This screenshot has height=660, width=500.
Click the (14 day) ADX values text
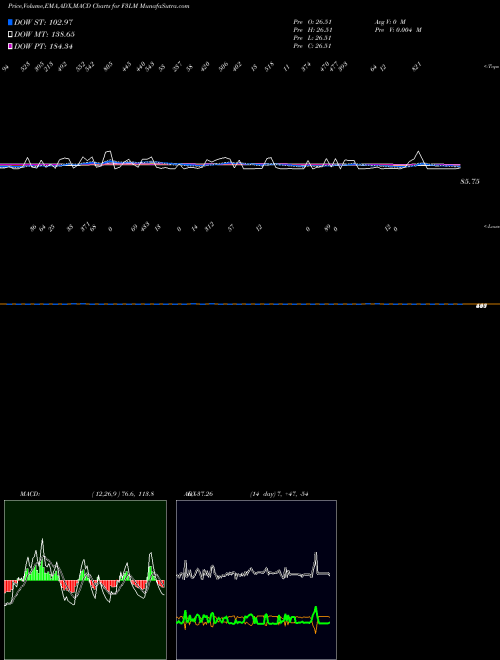pyautogui.click(x=279, y=494)
